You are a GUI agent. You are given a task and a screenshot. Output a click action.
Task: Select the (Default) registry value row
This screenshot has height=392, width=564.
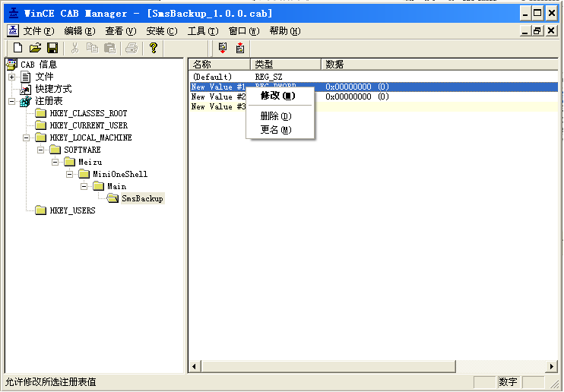tap(374, 77)
